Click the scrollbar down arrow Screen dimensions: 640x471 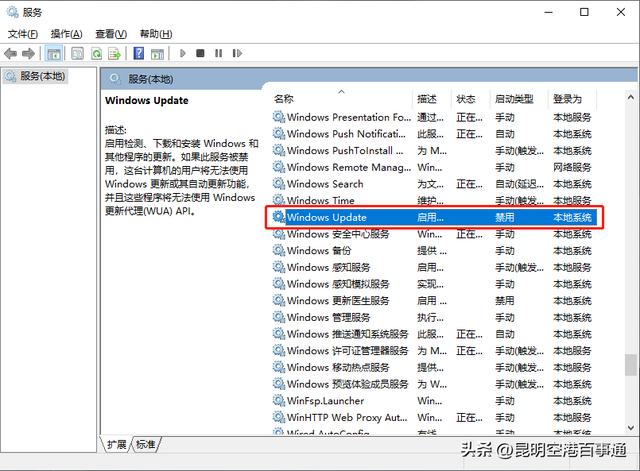click(x=631, y=428)
